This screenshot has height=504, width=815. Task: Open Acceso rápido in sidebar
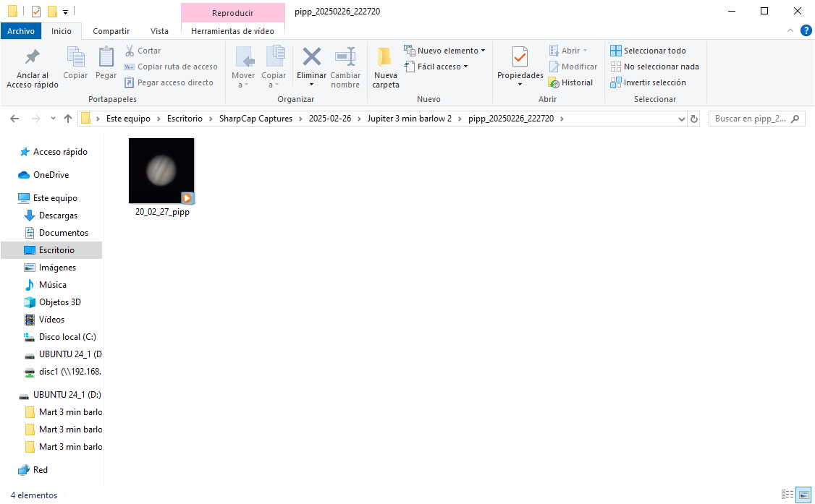pos(54,152)
